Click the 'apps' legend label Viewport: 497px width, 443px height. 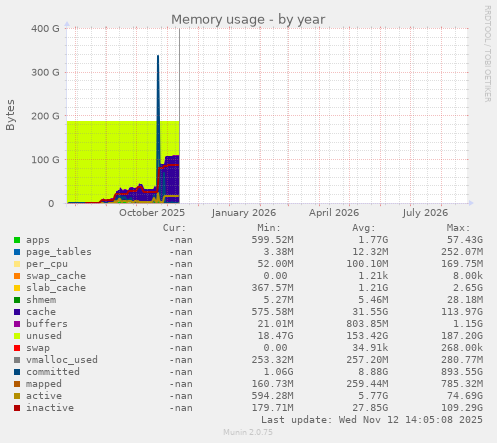(x=38, y=240)
